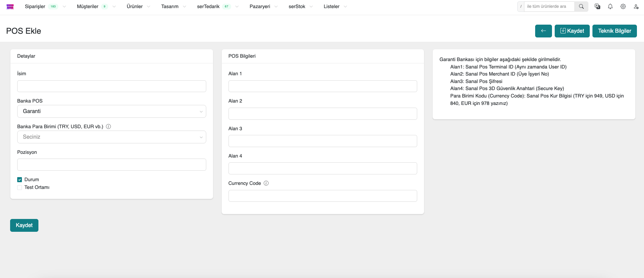Open the settings gear icon

623,6
